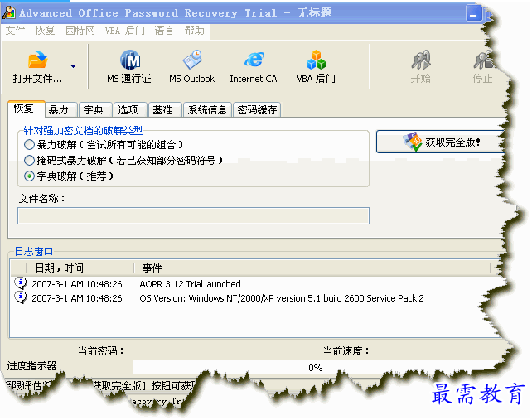The image size is (532, 420).
Task: Click the 0% progress bar
Action: click(x=316, y=368)
